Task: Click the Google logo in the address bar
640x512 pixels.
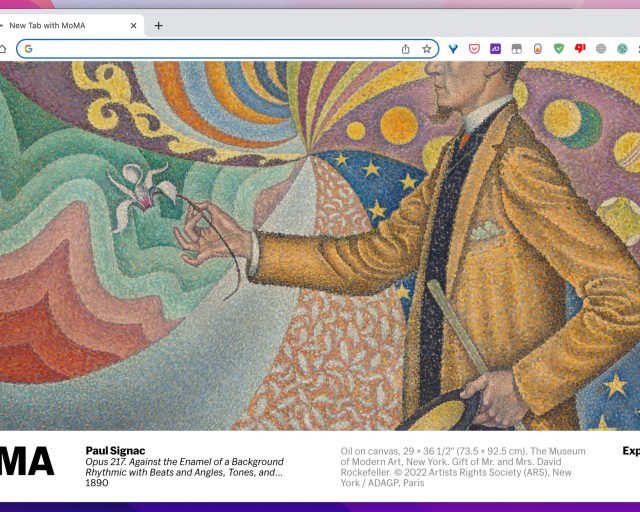Action: (28, 49)
